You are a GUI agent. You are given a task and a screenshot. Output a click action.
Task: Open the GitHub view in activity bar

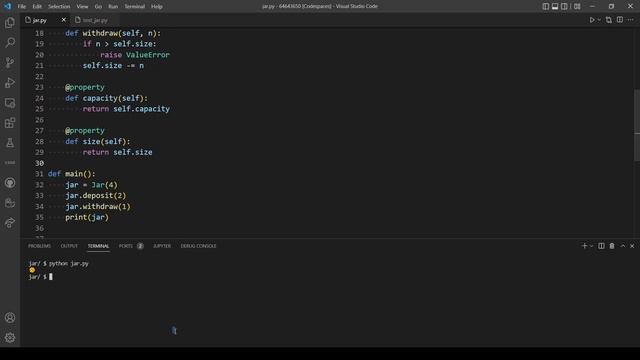pyautogui.click(x=10, y=183)
